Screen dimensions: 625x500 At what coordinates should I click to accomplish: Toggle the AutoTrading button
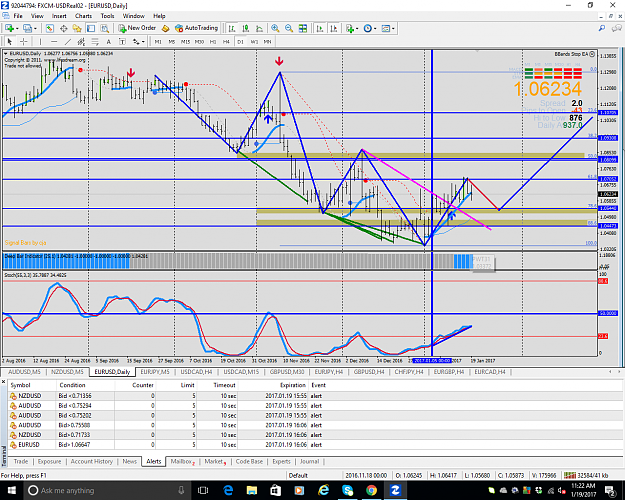point(197,28)
